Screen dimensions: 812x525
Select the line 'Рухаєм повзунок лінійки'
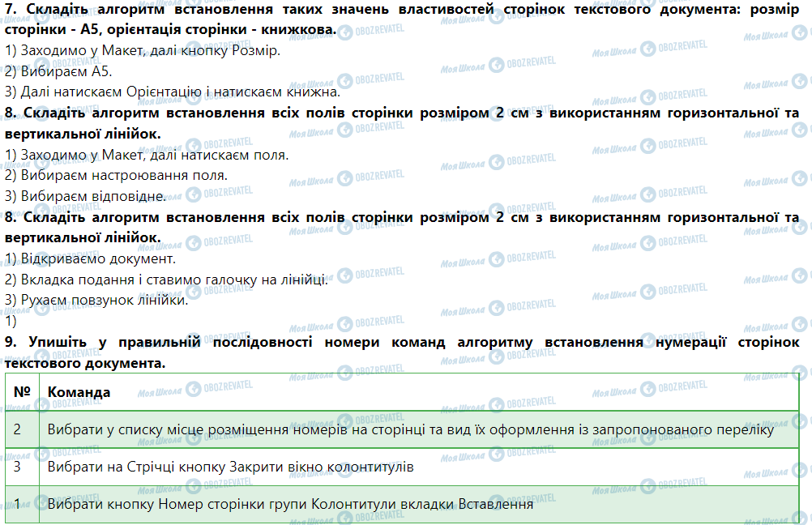(x=96, y=301)
